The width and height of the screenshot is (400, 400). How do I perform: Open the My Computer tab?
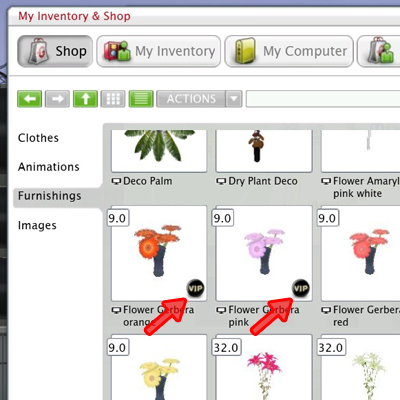coord(289,51)
